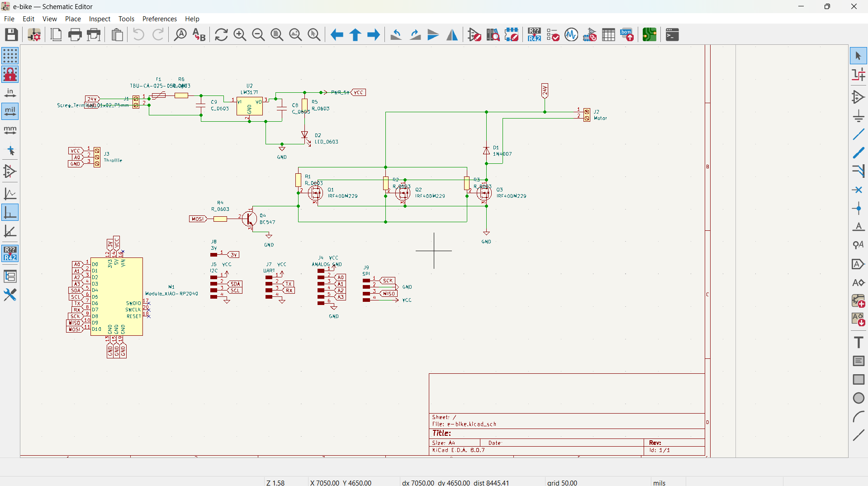Select the Add arc tool

[858, 416]
